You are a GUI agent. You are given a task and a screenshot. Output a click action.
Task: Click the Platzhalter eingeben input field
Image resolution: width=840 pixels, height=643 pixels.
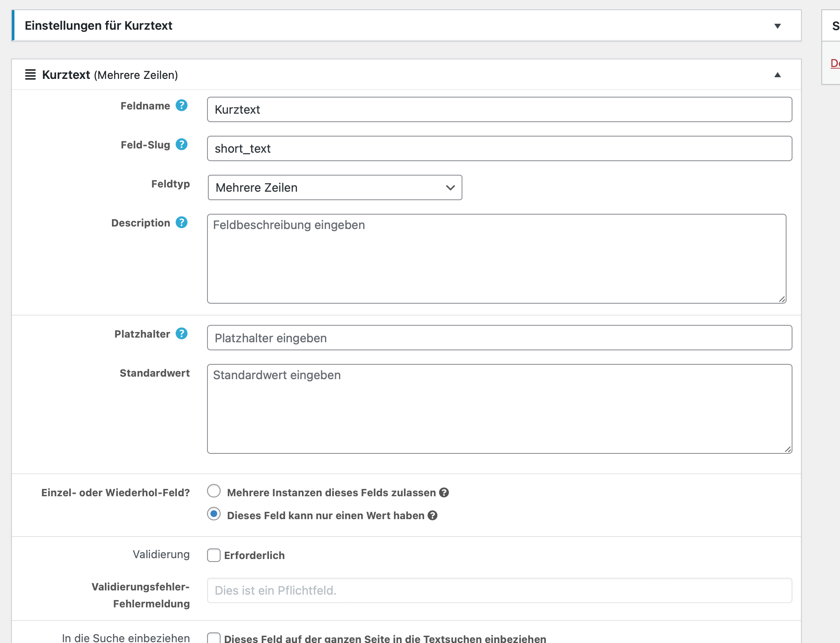click(x=499, y=338)
